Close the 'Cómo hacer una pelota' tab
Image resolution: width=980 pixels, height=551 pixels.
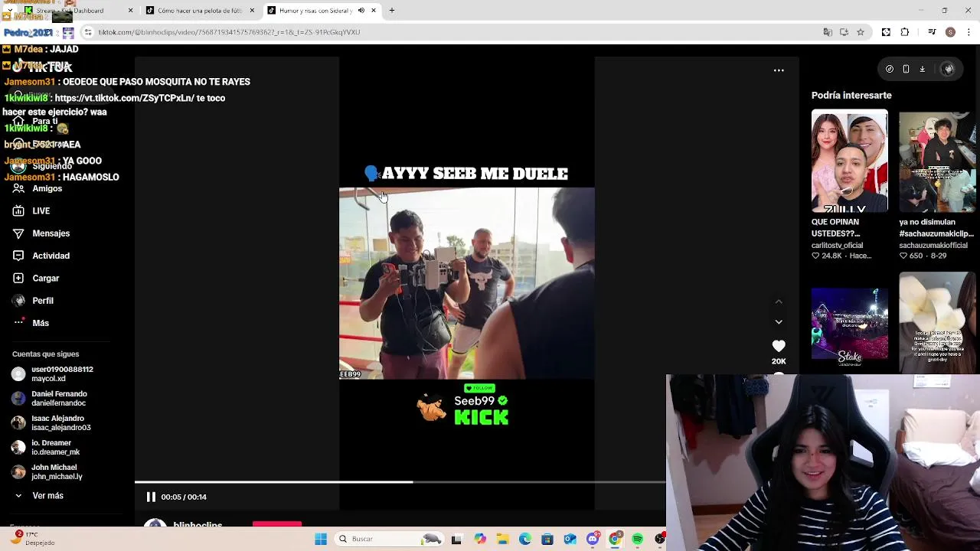253,11
